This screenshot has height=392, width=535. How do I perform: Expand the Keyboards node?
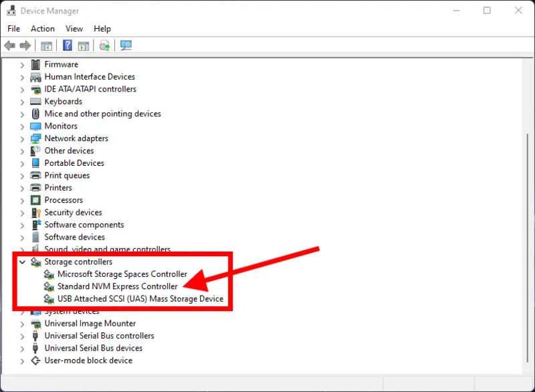22,102
